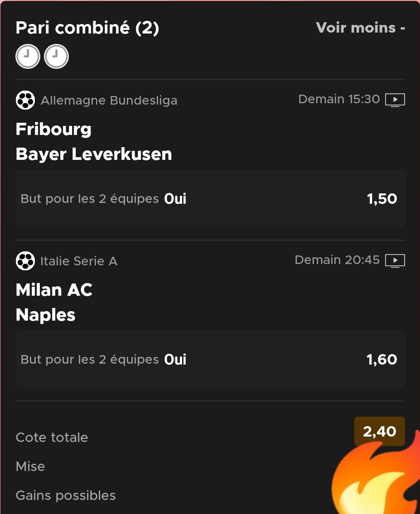Image resolution: width=420 pixels, height=514 pixels.
Task: Open the Naples team name
Action: point(45,315)
